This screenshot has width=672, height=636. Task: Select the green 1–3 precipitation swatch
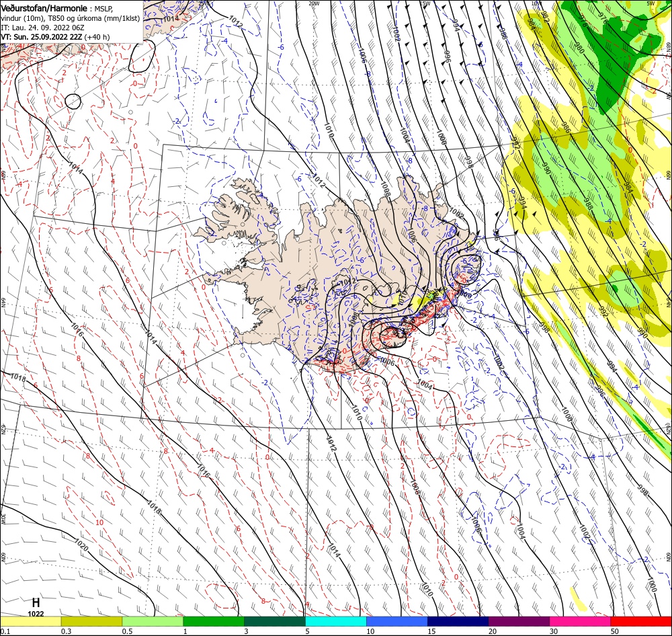(214, 621)
